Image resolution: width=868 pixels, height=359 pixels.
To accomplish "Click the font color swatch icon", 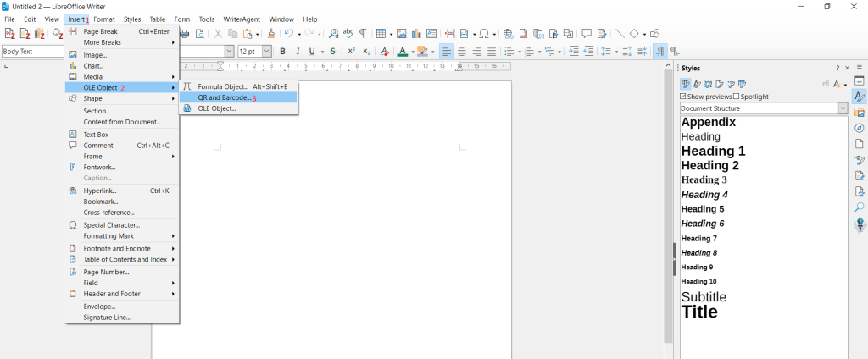I will click(402, 51).
